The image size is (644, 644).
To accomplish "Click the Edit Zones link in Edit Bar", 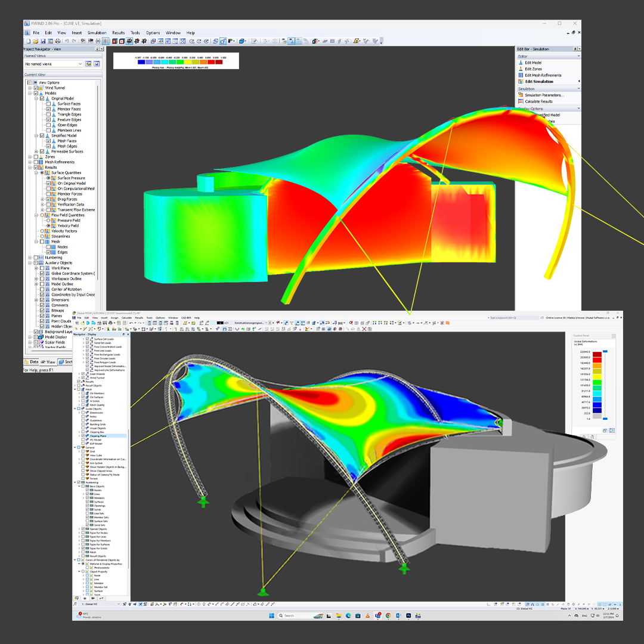I will click(x=533, y=69).
